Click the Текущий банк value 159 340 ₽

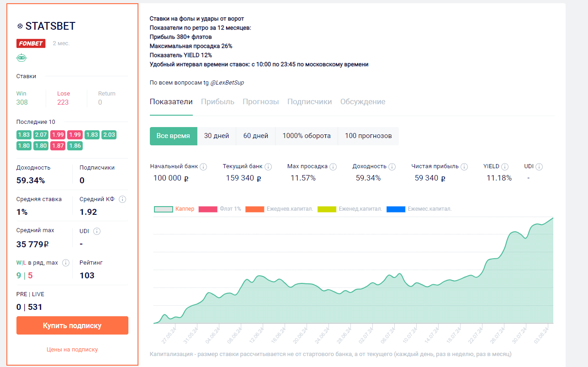244,178
